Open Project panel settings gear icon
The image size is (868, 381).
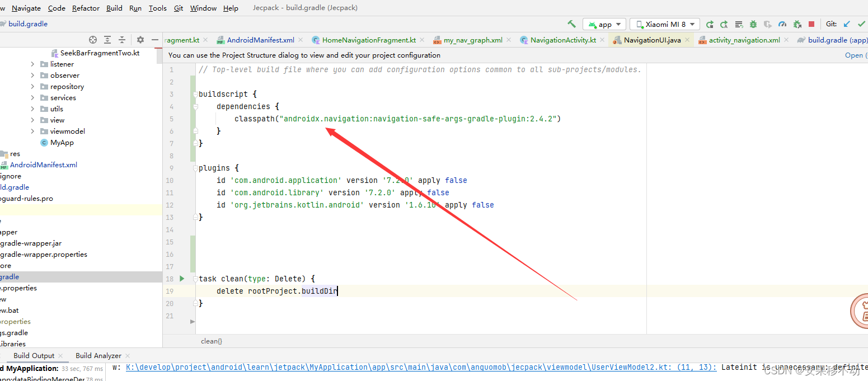[140, 40]
